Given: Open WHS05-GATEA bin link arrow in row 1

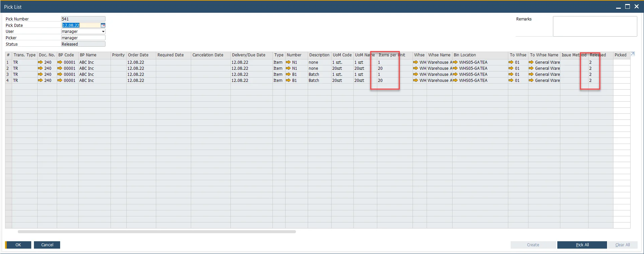Looking at the screenshot, I should click(455, 62).
